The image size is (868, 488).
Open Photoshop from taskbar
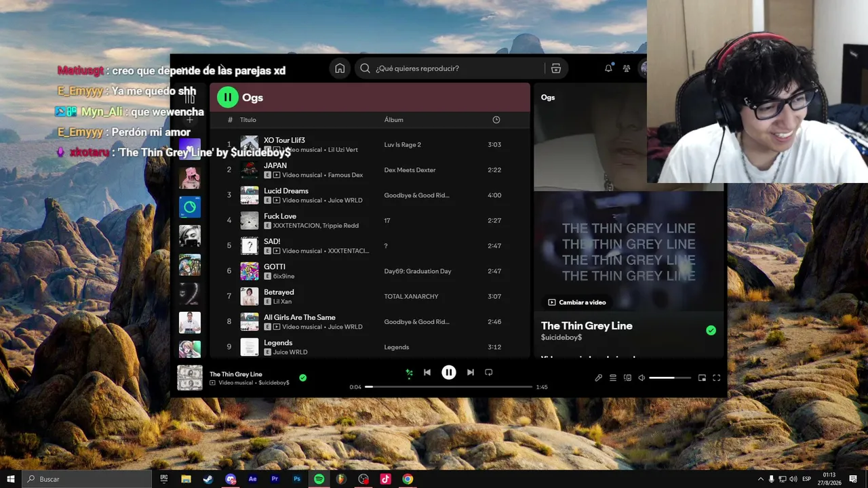297,479
